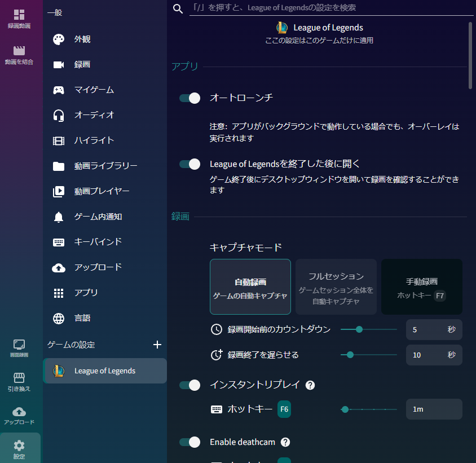Viewport: 476px width, 463px height.
Task: Select League of Legends game settings
Action: click(105, 371)
